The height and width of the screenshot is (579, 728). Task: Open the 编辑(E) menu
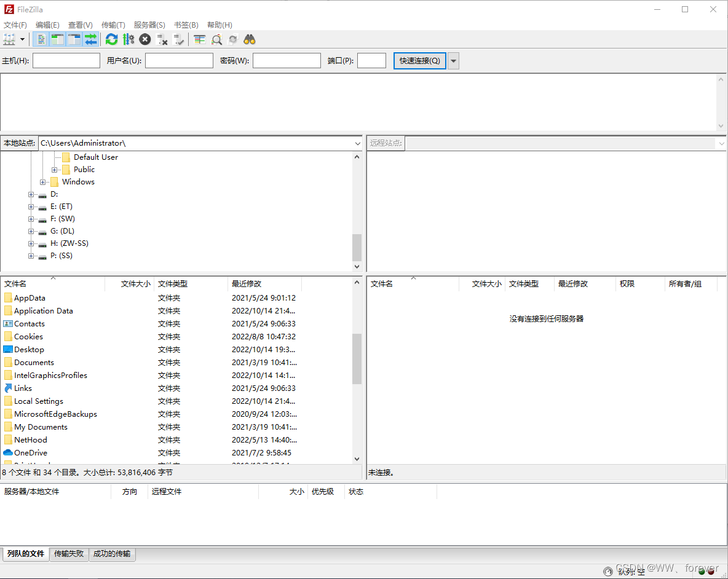pyautogui.click(x=47, y=25)
